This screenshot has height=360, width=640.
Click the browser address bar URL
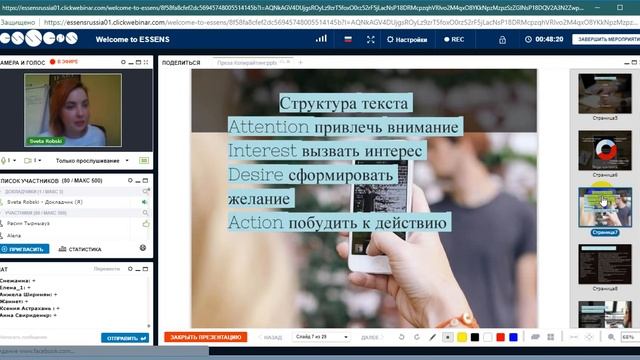[339, 22]
